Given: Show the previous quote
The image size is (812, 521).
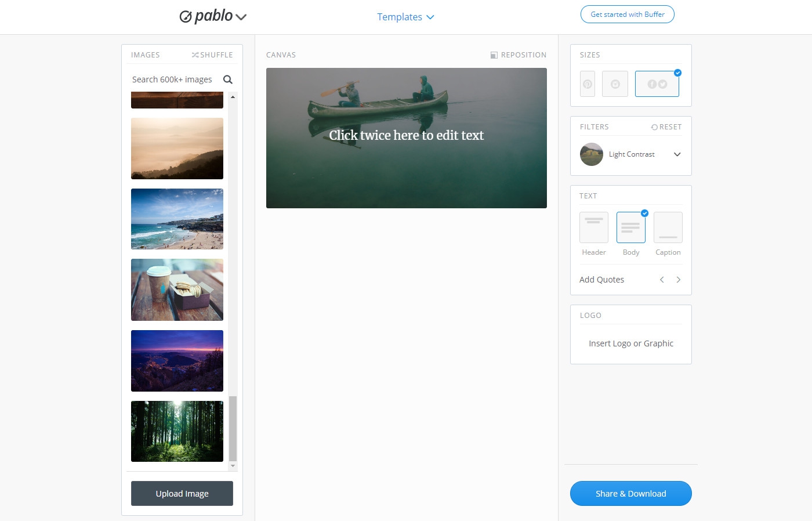Looking at the screenshot, I should (x=662, y=280).
